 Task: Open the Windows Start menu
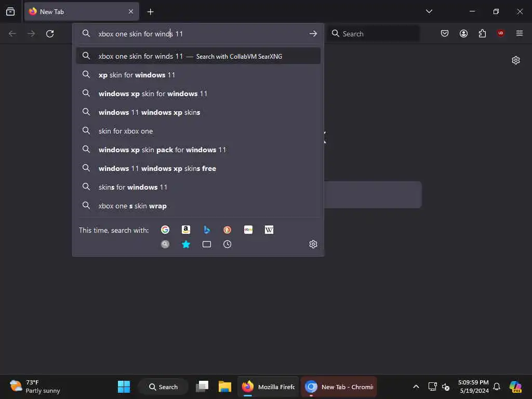pyautogui.click(x=124, y=387)
